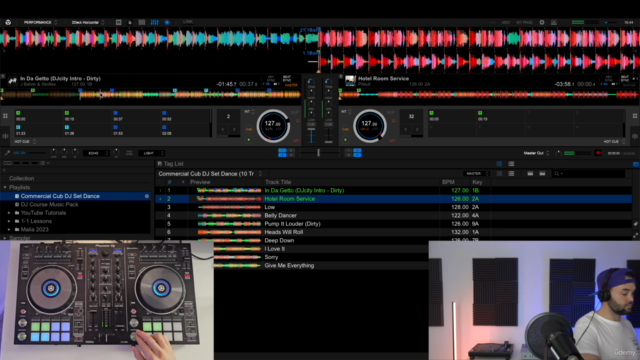Screen dimensions: 640x360
Task: Click the microphone icon in effects bar
Action: click(7, 153)
